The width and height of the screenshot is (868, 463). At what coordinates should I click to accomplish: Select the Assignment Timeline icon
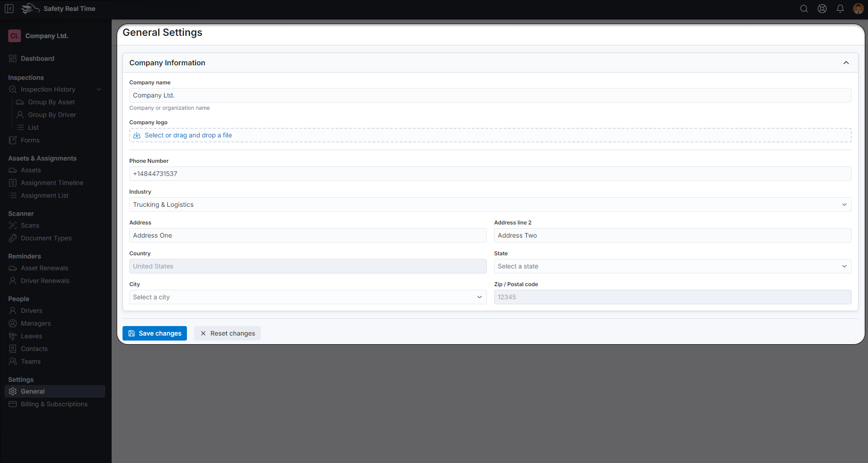[x=13, y=182]
